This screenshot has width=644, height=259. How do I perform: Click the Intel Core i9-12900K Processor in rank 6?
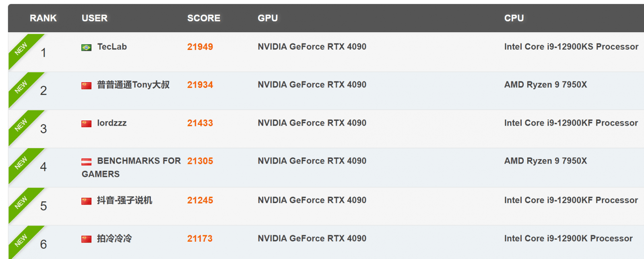(x=568, y=238)
